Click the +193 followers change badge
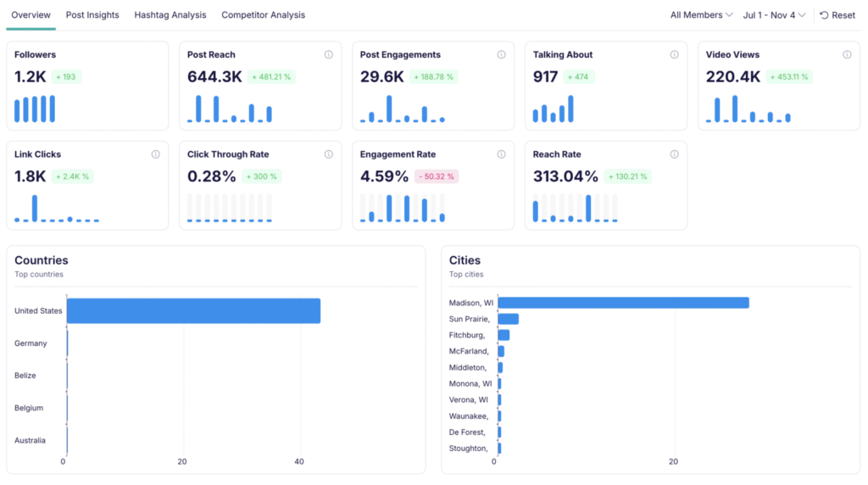 click(x=66, y=77)
